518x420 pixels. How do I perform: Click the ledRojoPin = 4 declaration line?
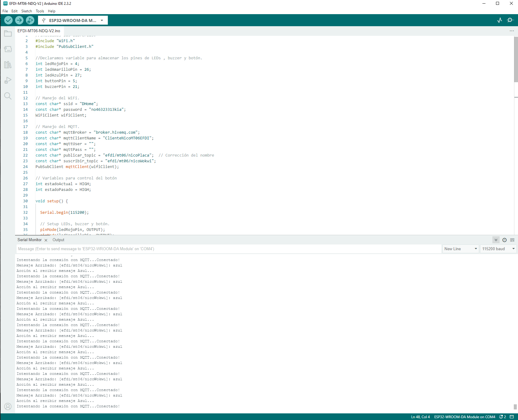click(57, 64)
